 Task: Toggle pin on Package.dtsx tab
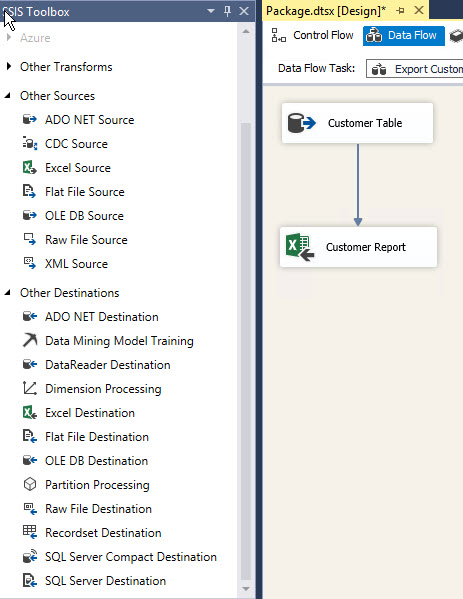tap(400, 11)
